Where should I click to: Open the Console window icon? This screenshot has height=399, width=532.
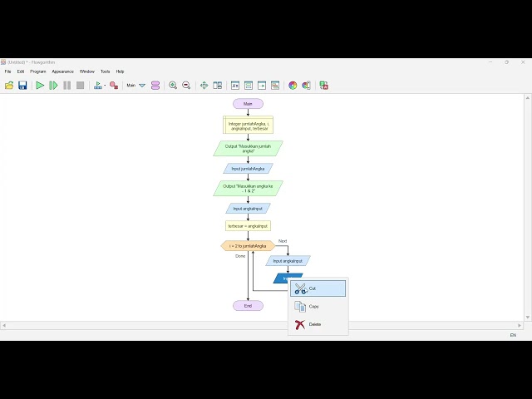pyautogui.click(x=249, y=85)
